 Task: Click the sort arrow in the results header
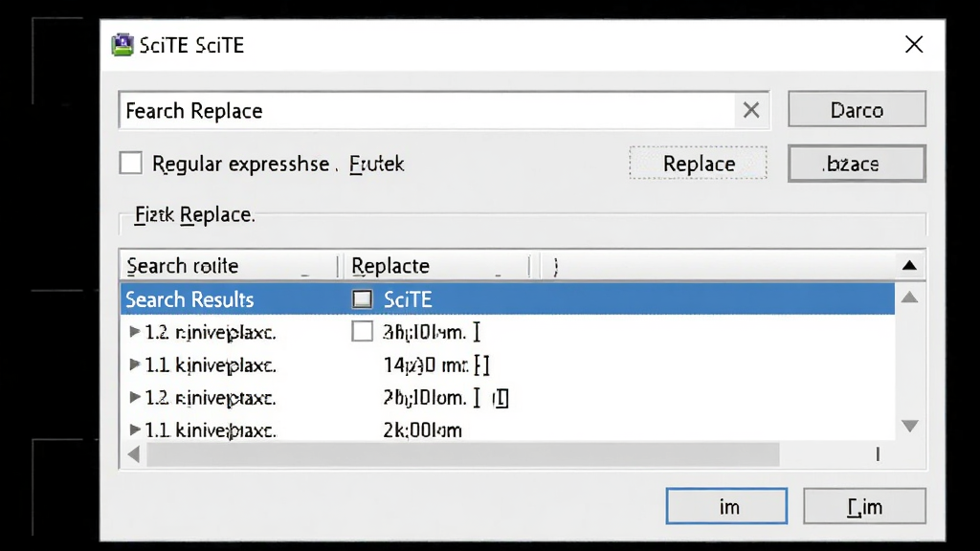click(909, 266)
